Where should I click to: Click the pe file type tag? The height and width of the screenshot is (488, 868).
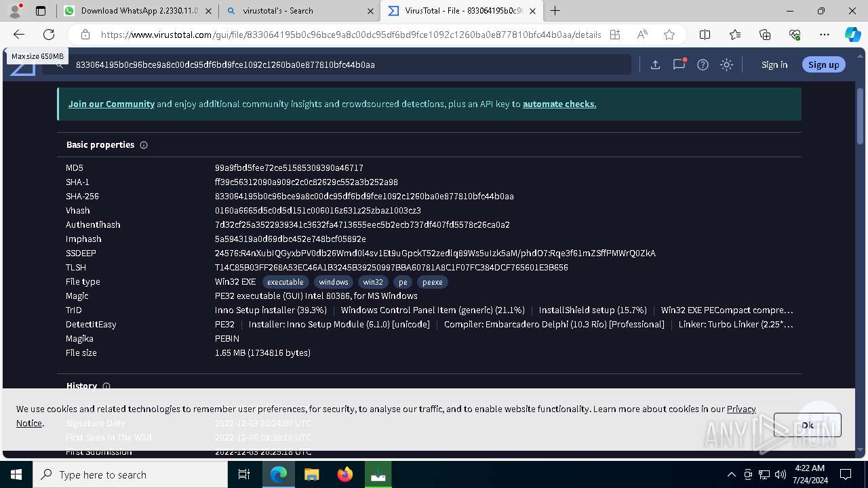403,282
